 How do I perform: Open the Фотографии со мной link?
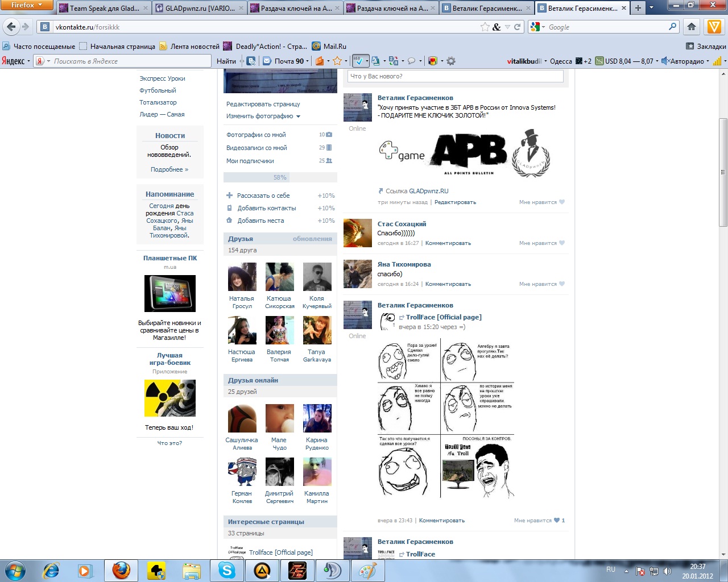[x=256, y=135]
